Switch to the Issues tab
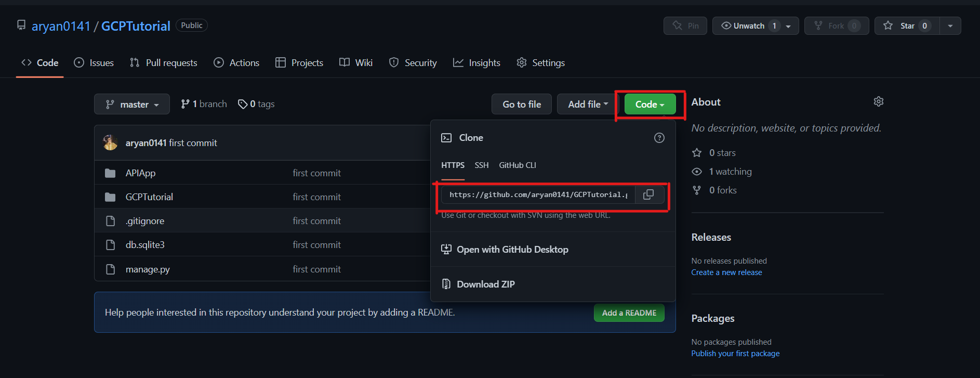 tap(94, 62)
